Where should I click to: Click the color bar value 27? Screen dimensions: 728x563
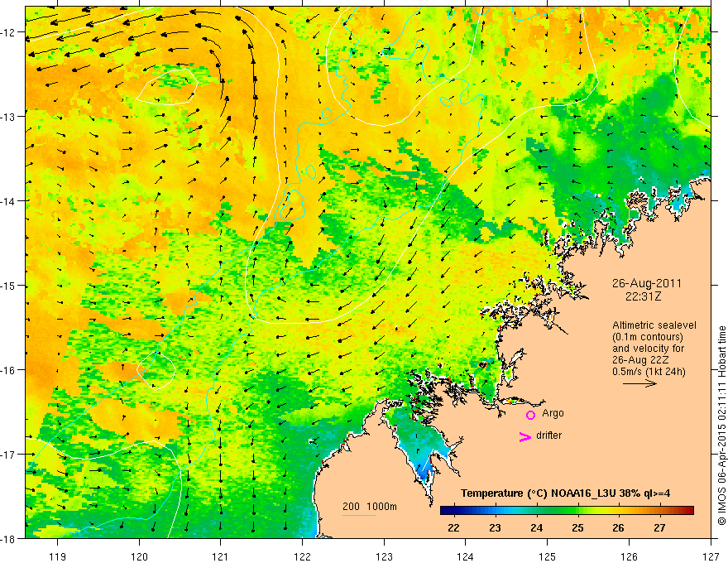(660, 527)
